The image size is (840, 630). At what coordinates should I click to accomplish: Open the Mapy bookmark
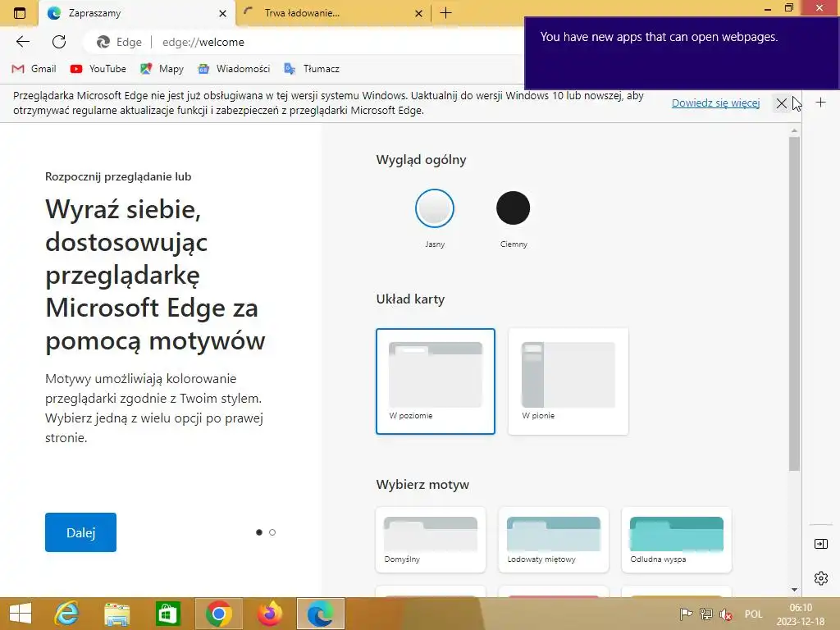[x=162, y=69]
